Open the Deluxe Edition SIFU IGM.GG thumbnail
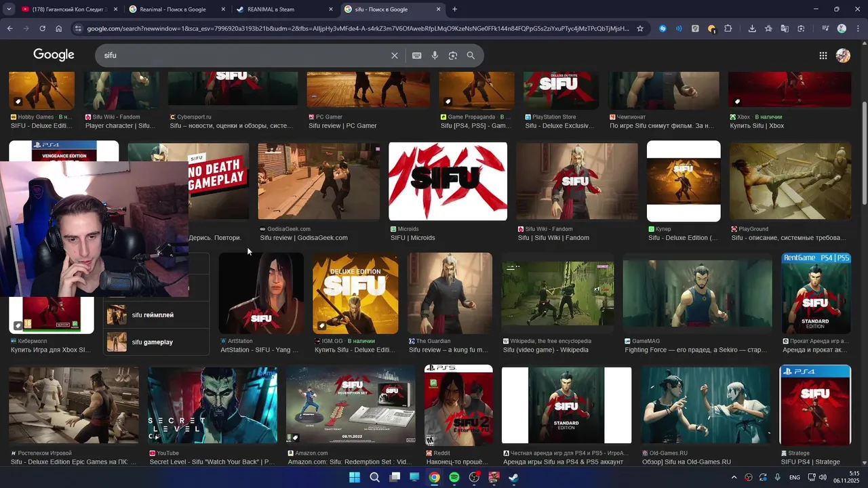 (x=355, y=293)
